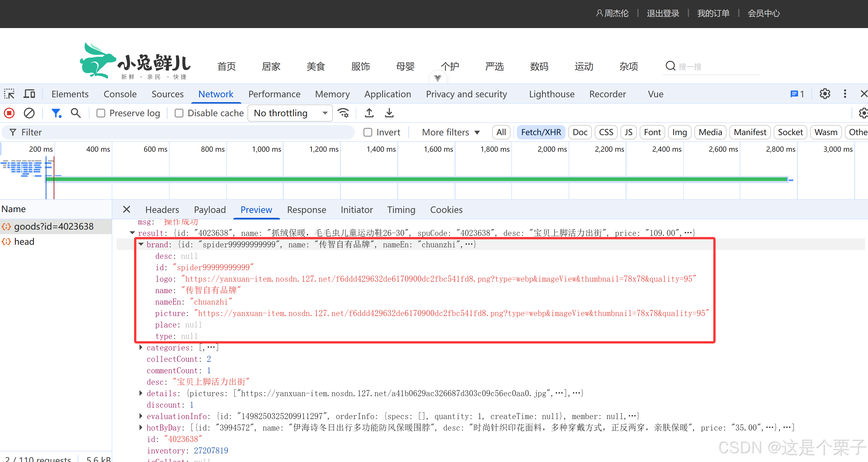The height and width of the screenshot is (462, 868).
Task: Clear the network log
Action: tap(29, 113)
